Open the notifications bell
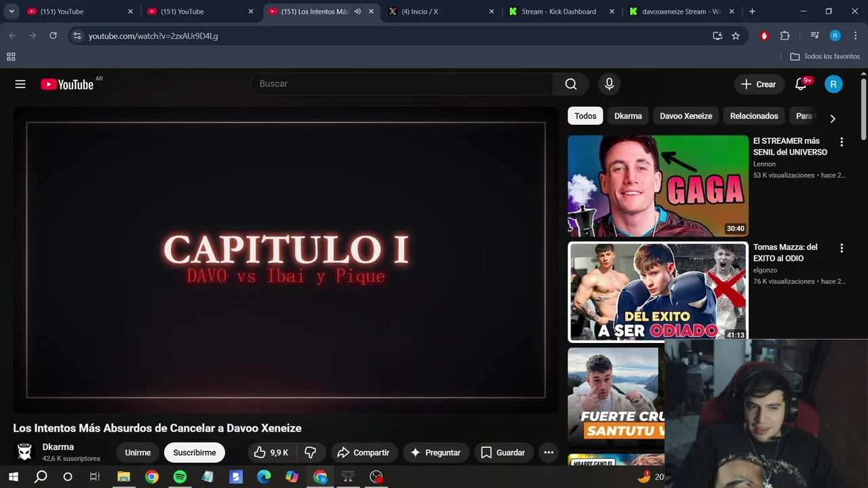 click(x=801, y=84)
